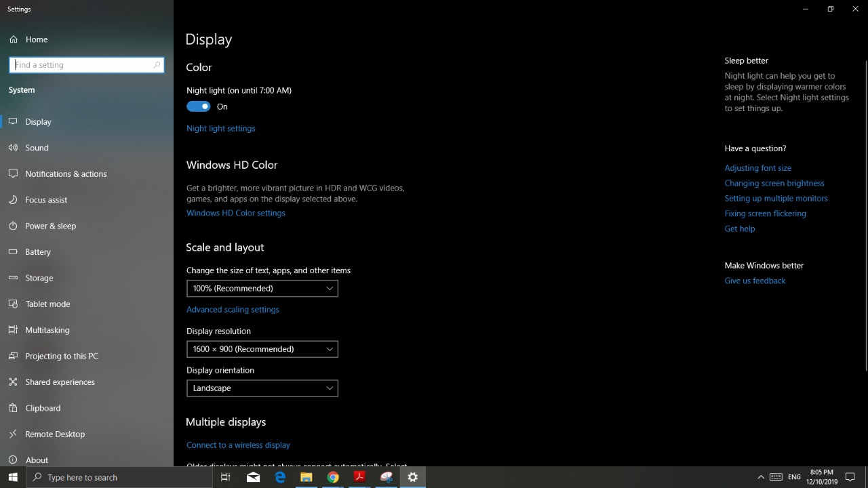Click the Storage drive icon
This screenshot has width=868, height=488.
tap(13, 278)
